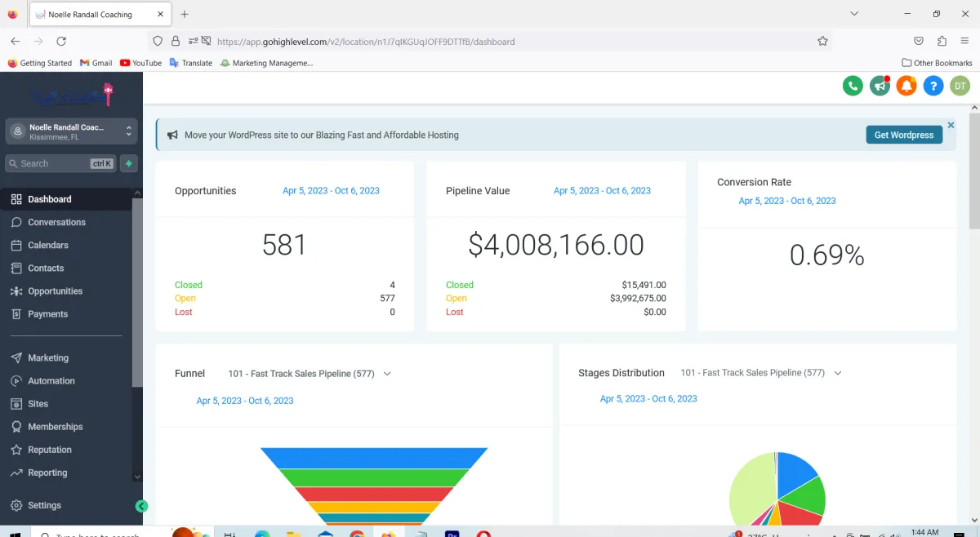Click the Open opportunities 577 row
This screenshot has height=537, width=980.
(x=284, y=298)
